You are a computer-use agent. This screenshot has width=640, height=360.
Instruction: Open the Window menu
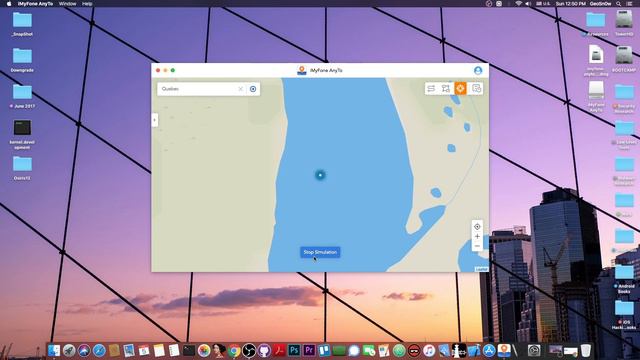pos(67,4)
